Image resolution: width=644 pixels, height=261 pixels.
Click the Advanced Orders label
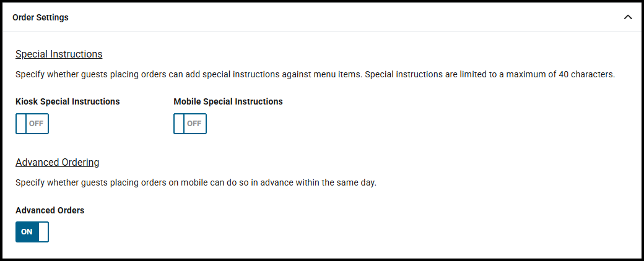click(50, 210)
